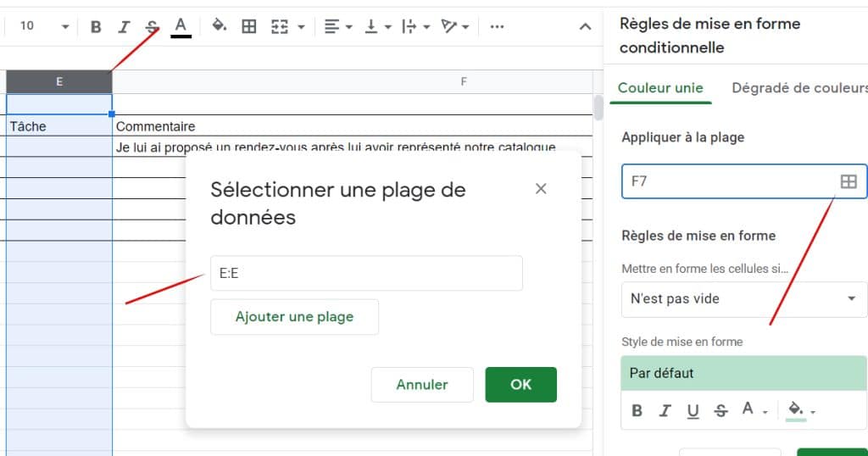Select the Par défaut formatting style
This screenshot has height=456, width=868.
click(743, 373)
